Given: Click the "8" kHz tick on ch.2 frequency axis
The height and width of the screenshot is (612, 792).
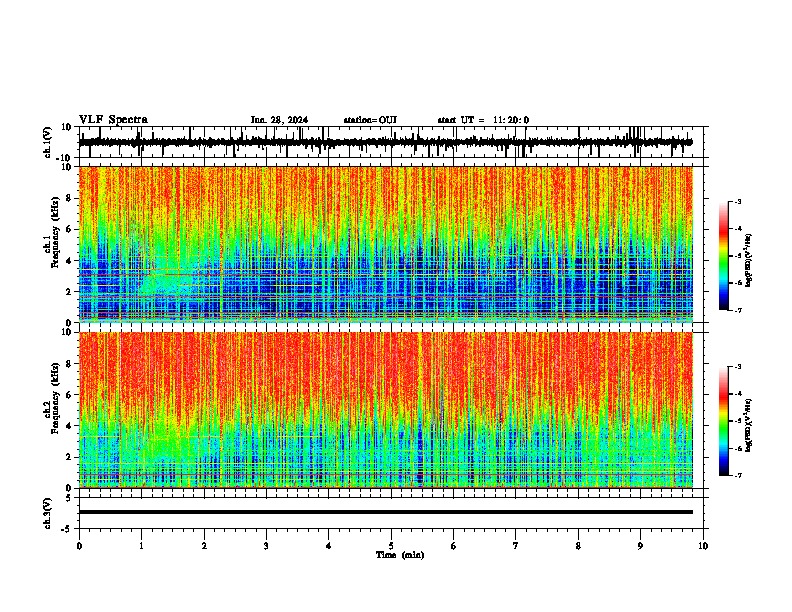Looking at the screenshot, I should [70, 364].
